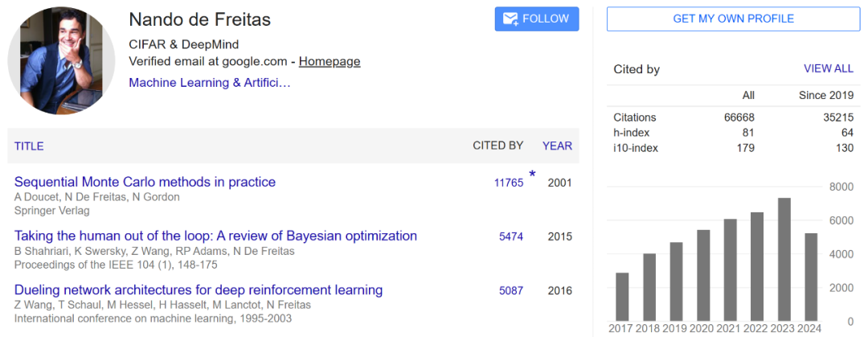This screenshot has width=868, height=337.
Task: Open Dueling network architectures paper
Action: pyautogui.click(x=199, y=290)
